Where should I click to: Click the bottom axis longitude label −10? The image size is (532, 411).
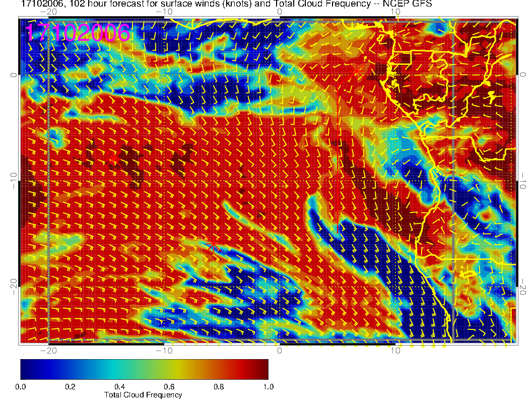164,351
